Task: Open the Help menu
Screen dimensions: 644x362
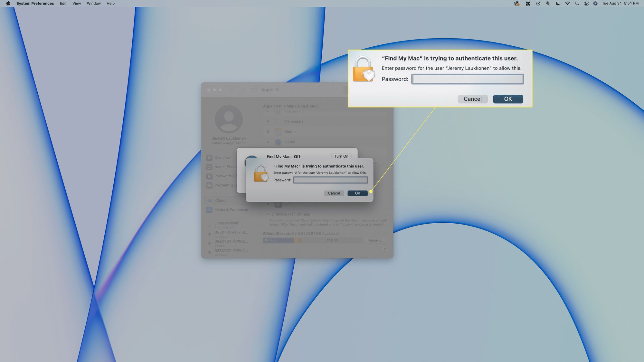Action: (110, 4)
